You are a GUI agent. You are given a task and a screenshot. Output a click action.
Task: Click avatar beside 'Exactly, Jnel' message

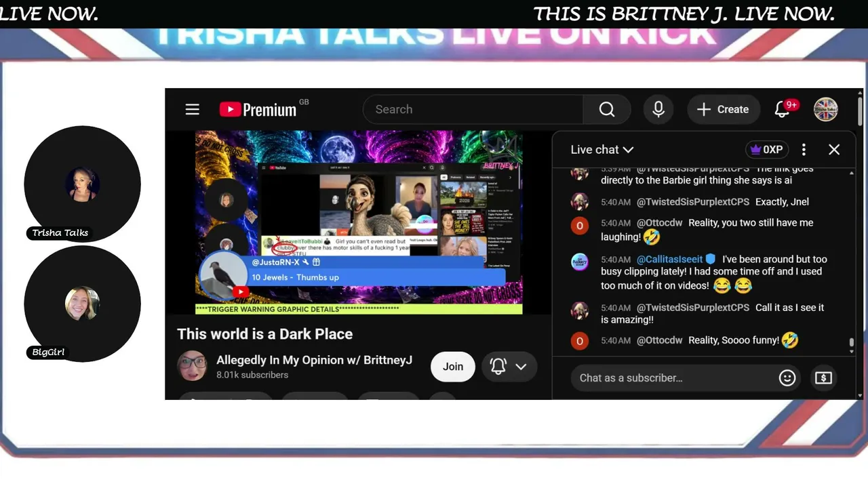tap(580, 201)
